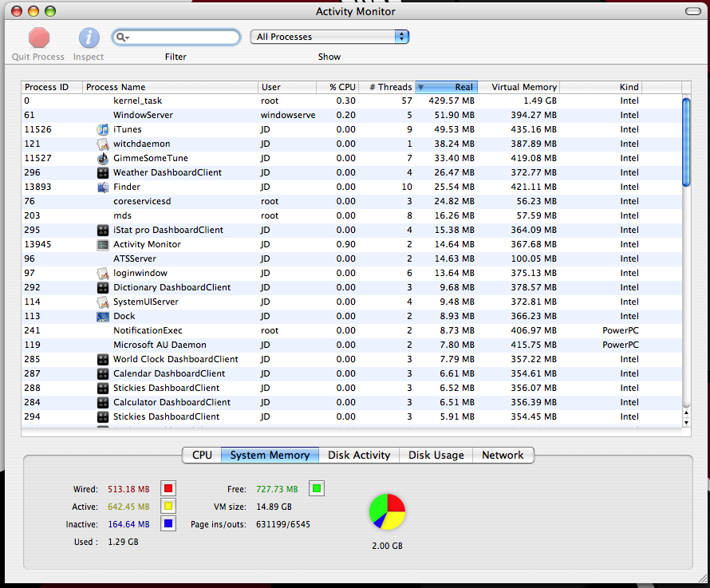710x588 pixels.
Task: Open the Network tab
Action: point(503,455)
